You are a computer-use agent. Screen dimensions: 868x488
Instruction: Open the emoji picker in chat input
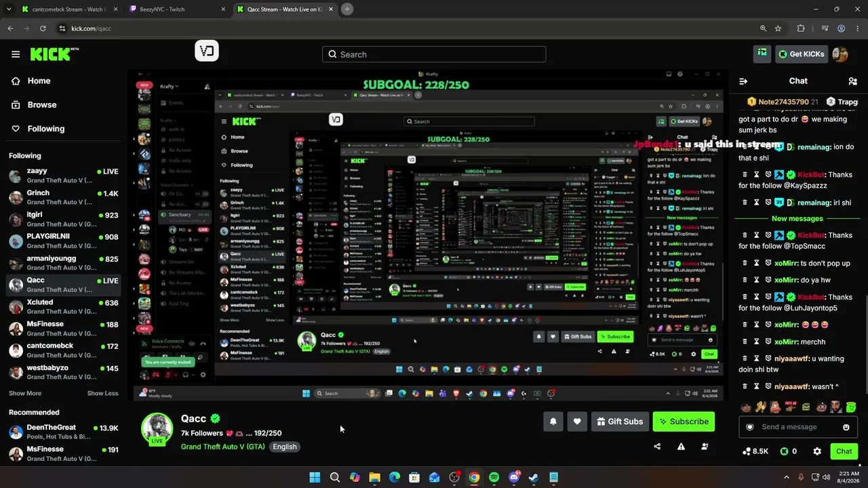(846, 427)
